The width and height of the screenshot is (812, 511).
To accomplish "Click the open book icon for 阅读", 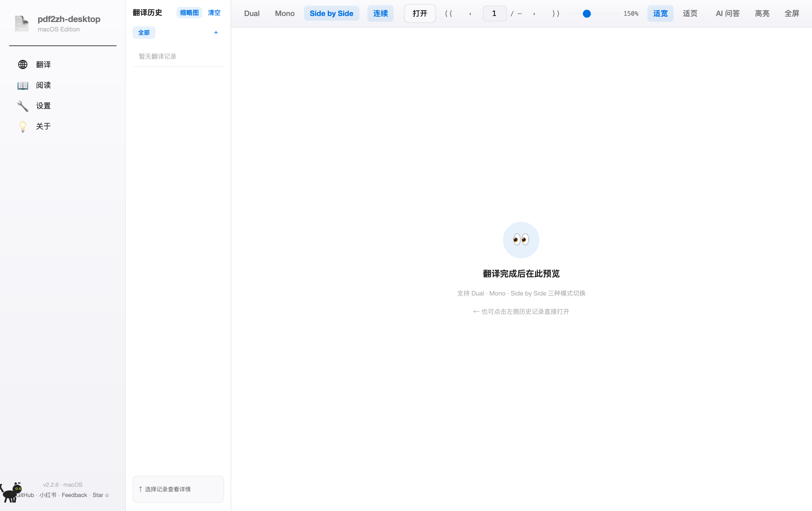I will [23, 85].
